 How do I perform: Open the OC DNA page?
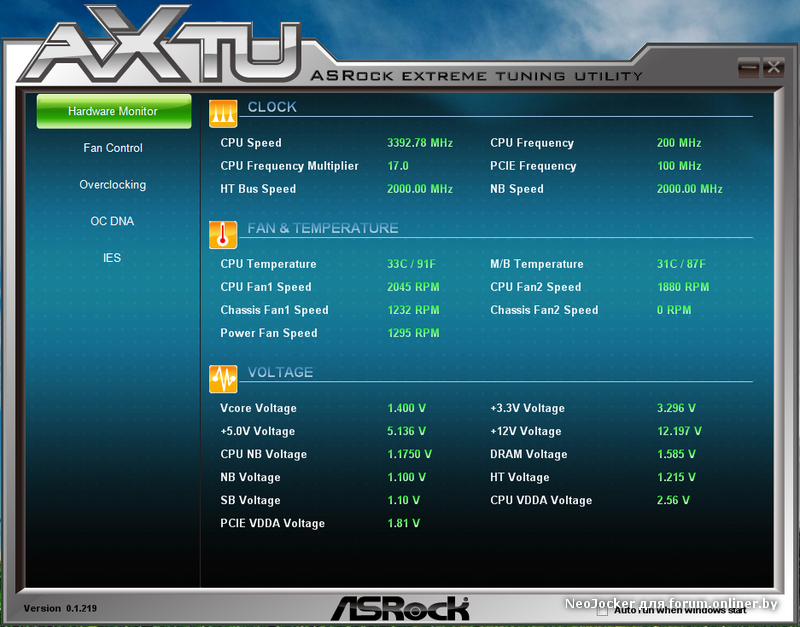coord(112,221)
